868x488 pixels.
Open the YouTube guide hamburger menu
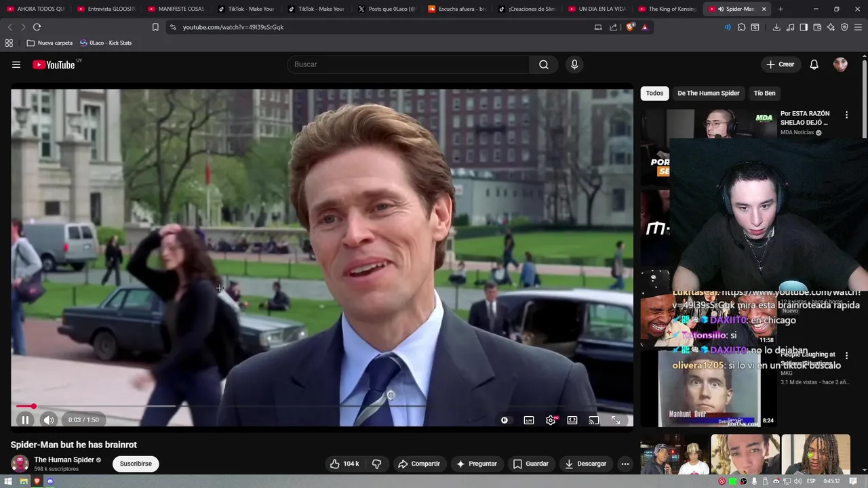(16, 64)
